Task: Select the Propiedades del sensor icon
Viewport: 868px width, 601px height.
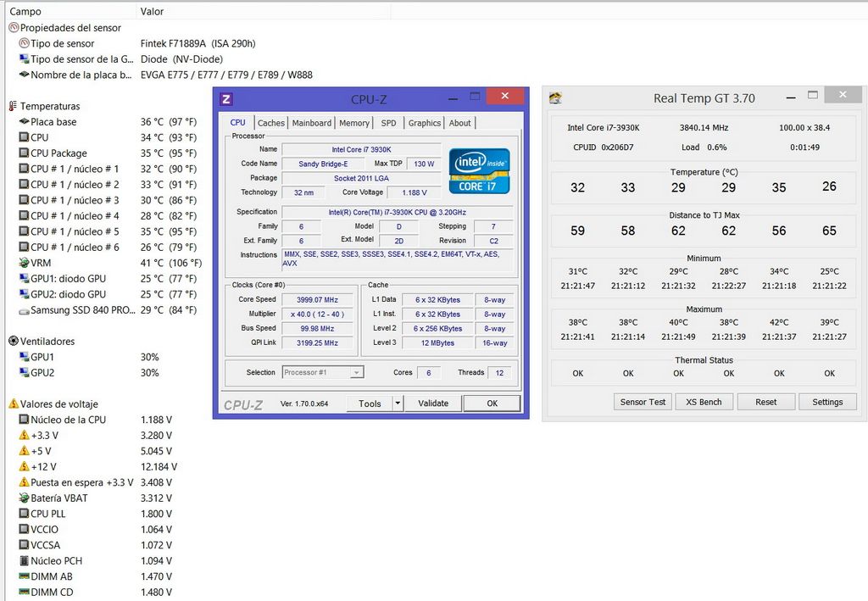Action: 14,28
